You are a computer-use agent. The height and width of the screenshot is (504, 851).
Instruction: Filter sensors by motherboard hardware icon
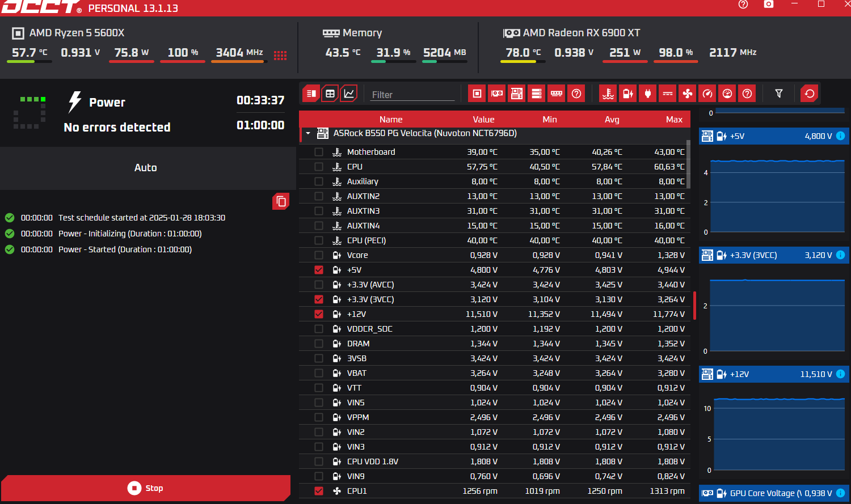pyautogui.click(x=517, y=94)
